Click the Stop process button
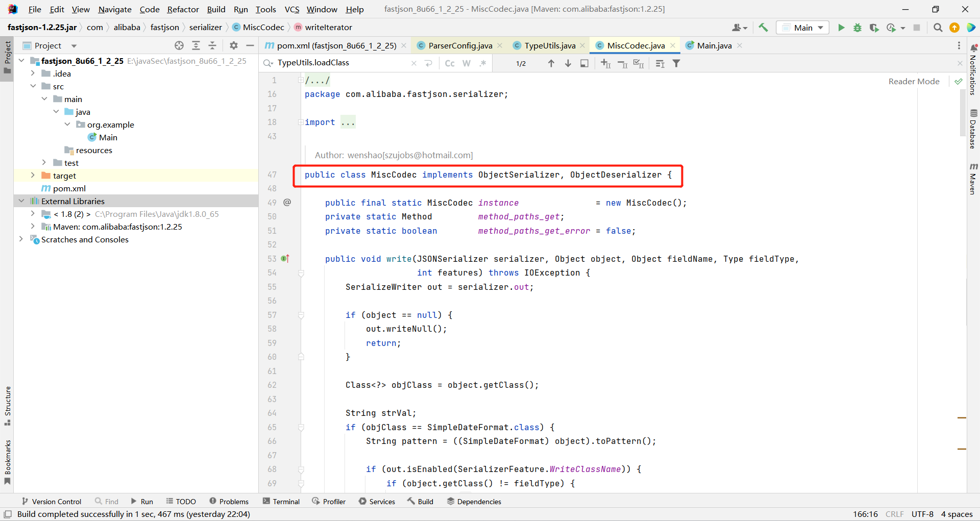 (x=917, y=28)
